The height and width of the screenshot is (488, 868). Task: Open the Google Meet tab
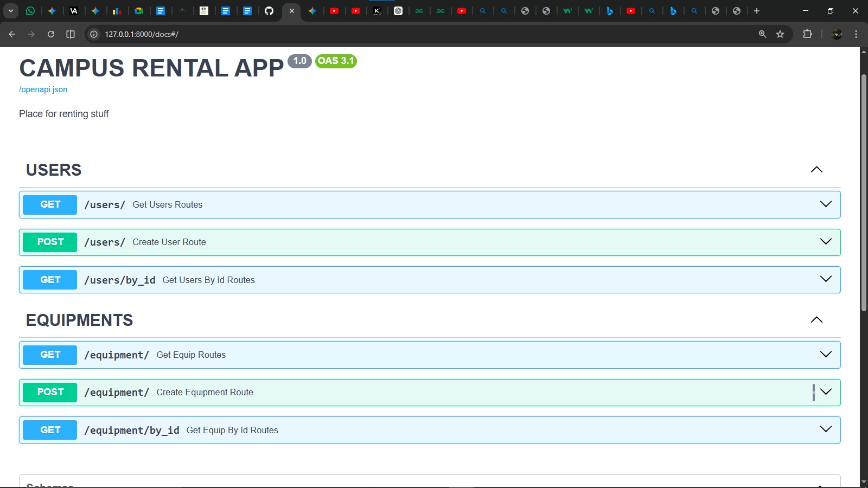[x=139, y=11]
